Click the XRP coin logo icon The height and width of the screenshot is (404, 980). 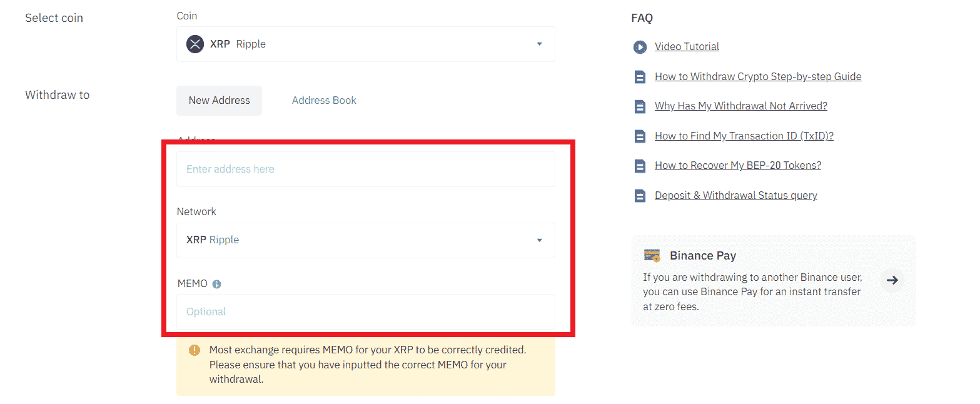pos(195,44)
